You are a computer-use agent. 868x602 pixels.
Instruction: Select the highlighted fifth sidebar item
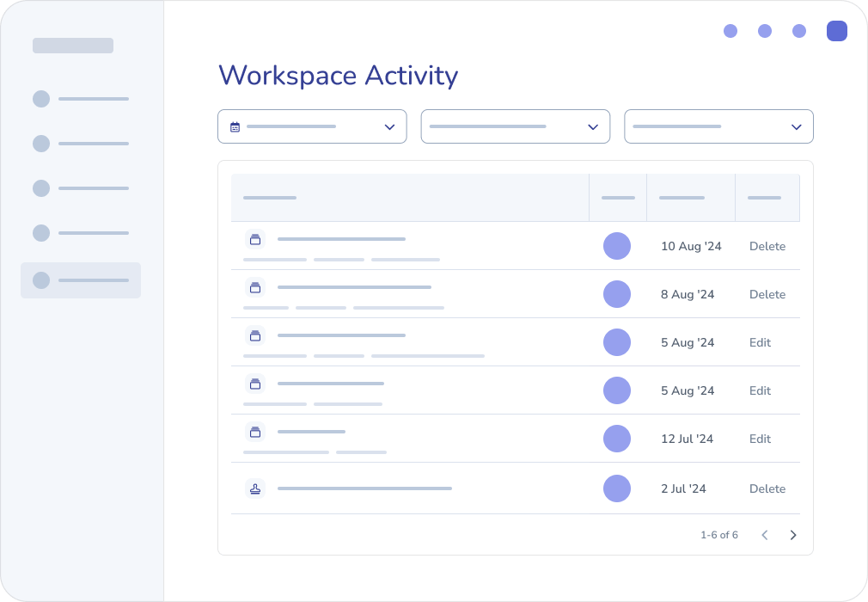click(81, 280)
